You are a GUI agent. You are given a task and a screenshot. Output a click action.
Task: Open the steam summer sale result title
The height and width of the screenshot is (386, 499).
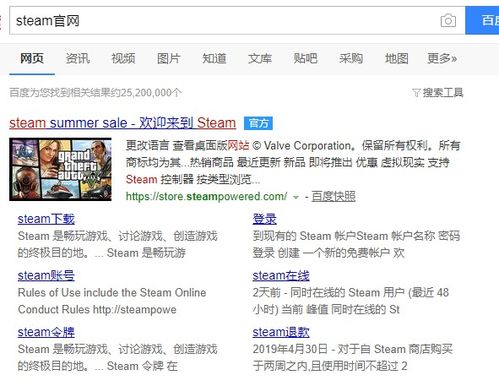pyautogui.click(x=123, y=123)
